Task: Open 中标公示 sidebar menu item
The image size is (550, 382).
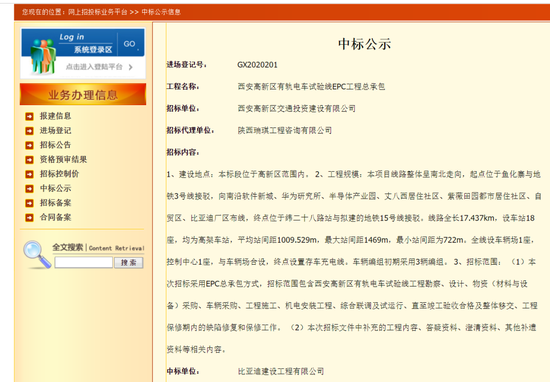Action: (55, 188)
